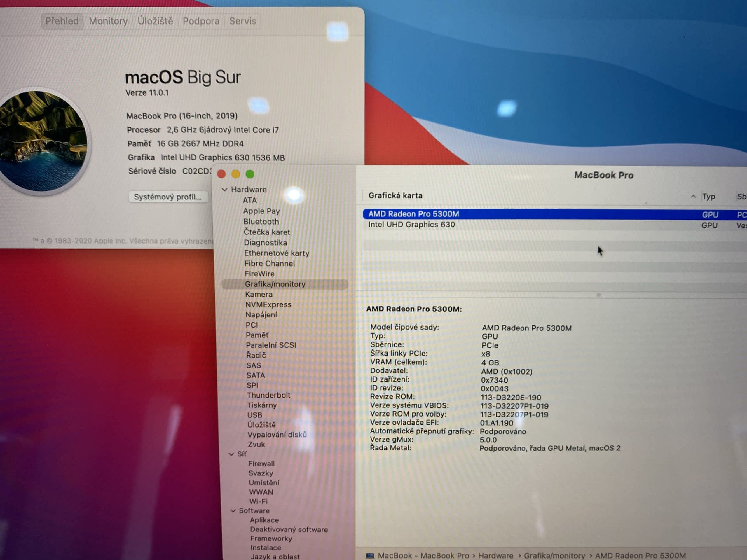747x560 pixels.
Task: Open the Wi-Fi entry under Síť
Action: (258, 501)
